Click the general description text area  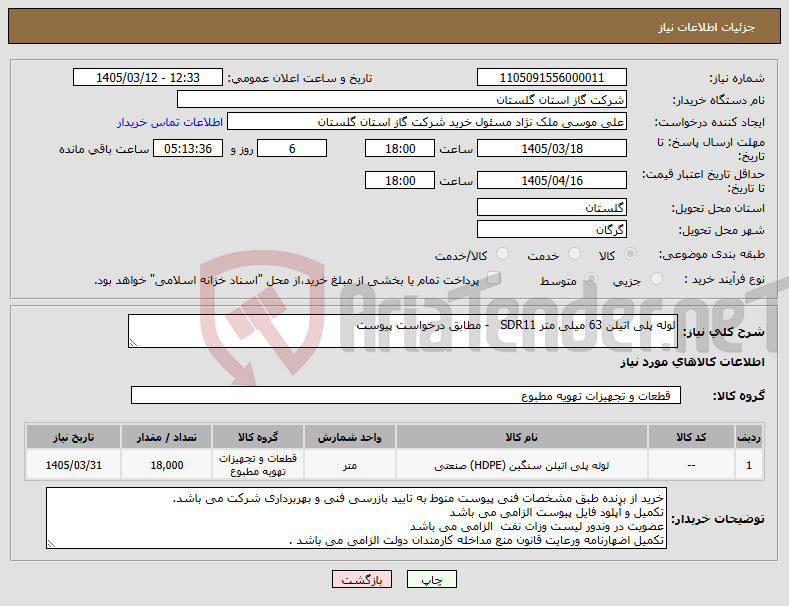click(x=403, y=331)
